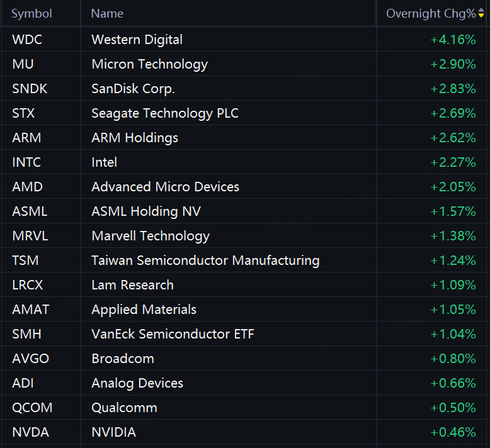490x448 pixels.
Task: Click the sort arrow icon beside Overnight Chg%
Action: coord(481,14)
